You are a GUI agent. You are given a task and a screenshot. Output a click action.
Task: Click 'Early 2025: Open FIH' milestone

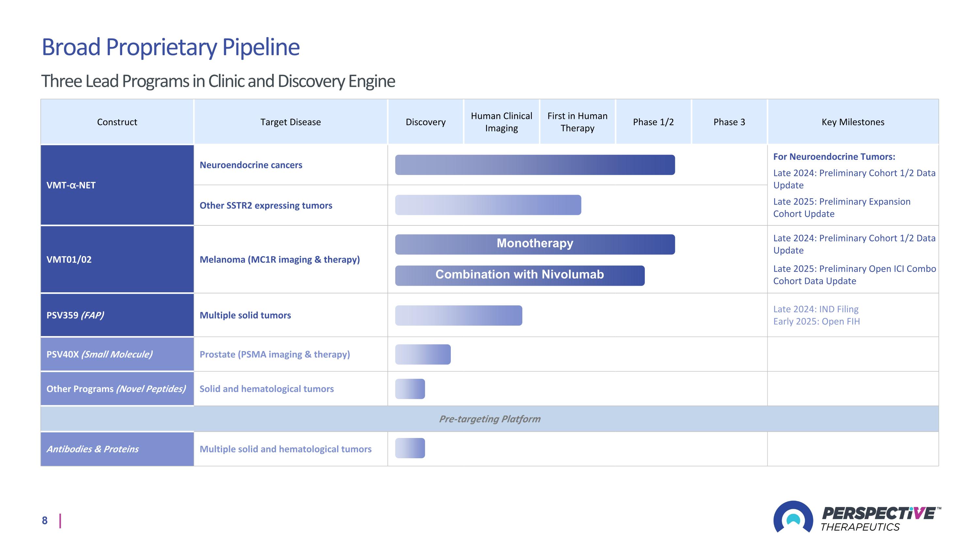pyautogui.click(x=816, y=321)
